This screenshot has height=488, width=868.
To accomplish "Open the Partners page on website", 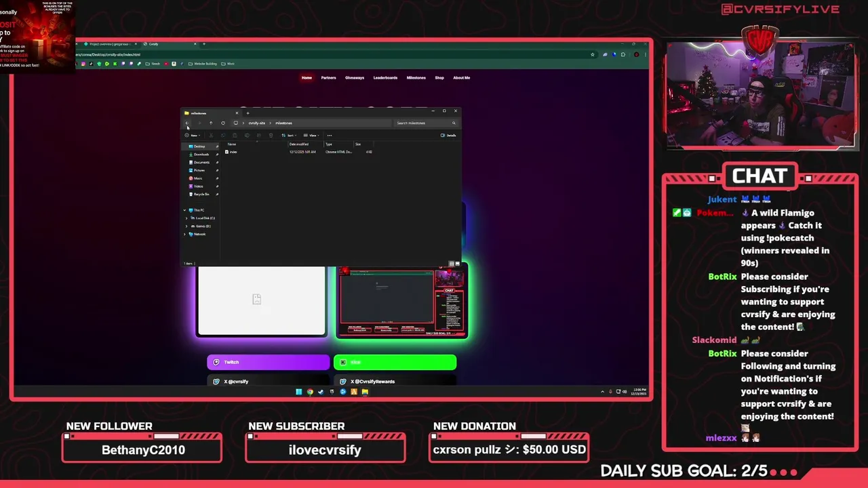I will click(x=328, y=78).
